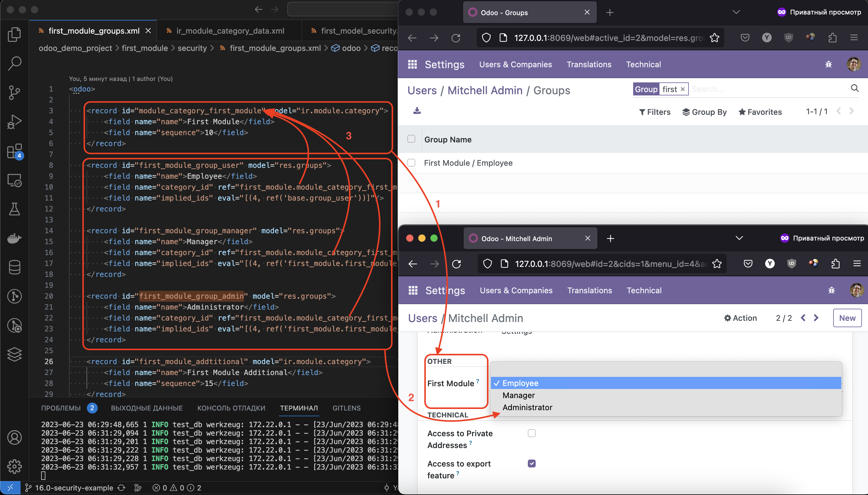Remove the Group first search facet
The image size is (868, 495).
coord(682,89)
